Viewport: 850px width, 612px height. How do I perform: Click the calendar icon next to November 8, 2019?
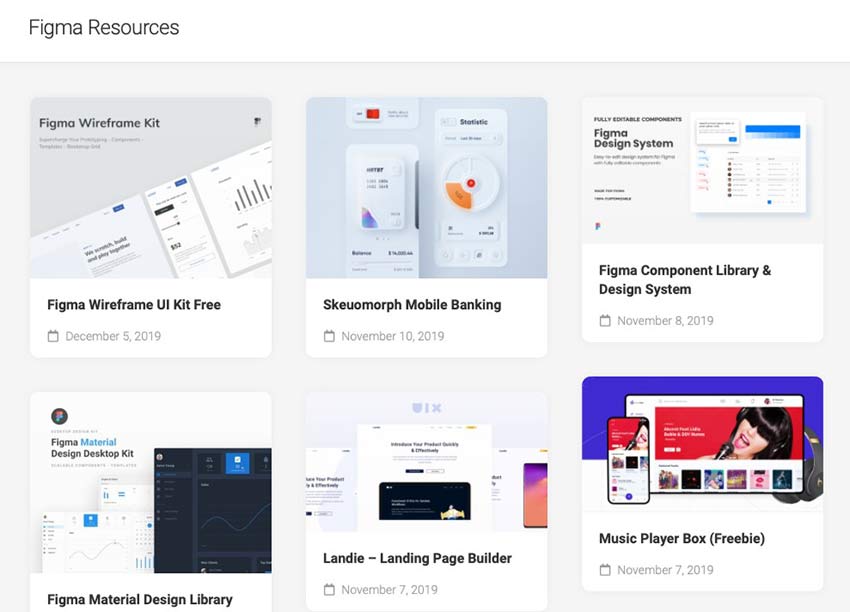tap(605, 320)
